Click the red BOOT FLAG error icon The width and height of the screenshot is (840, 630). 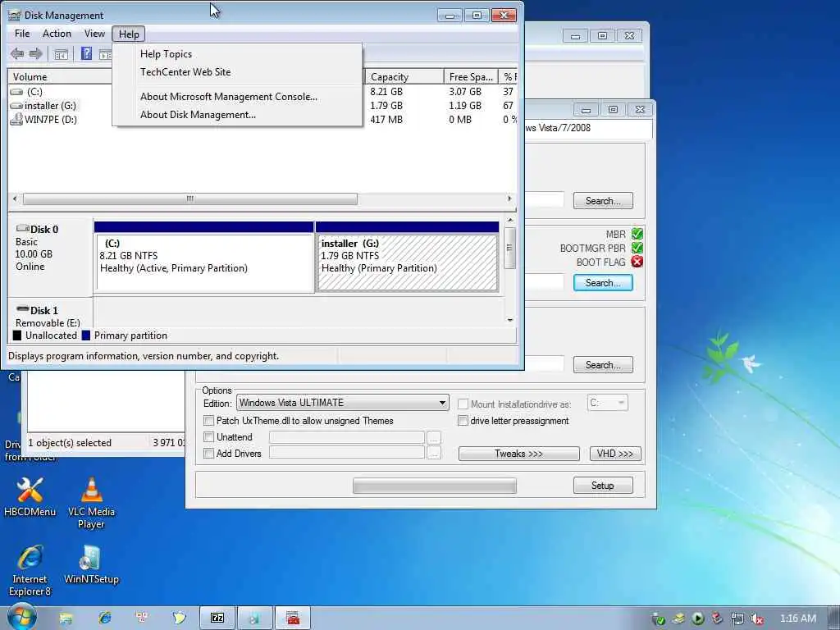[637, 262]
